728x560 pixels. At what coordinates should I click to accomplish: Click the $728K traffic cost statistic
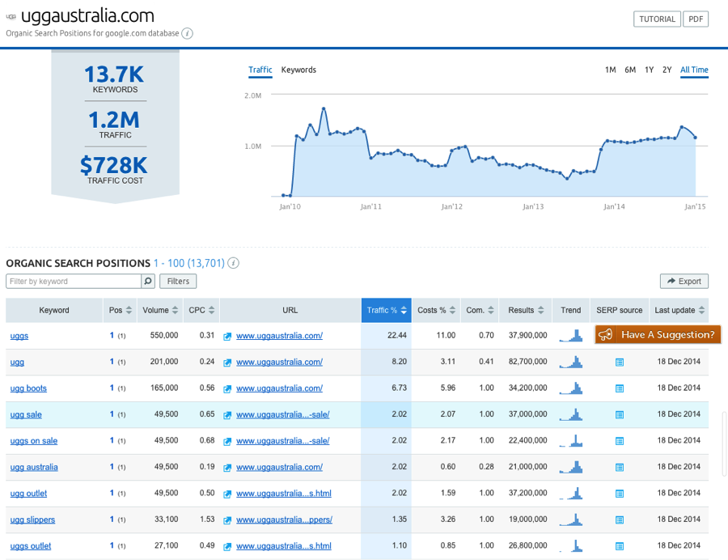(114, 170)
